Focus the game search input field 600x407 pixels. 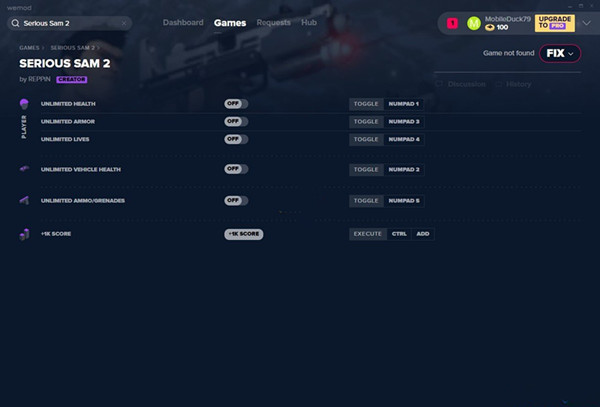[70, 23]
